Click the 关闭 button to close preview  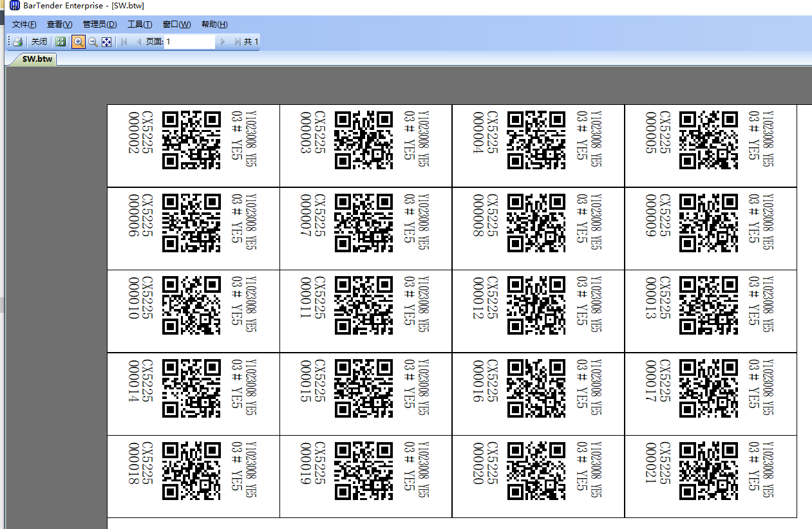(x=39, y=42)
